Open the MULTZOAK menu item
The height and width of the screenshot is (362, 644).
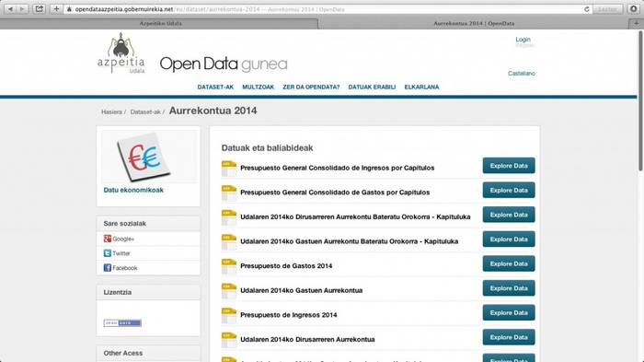258,87
